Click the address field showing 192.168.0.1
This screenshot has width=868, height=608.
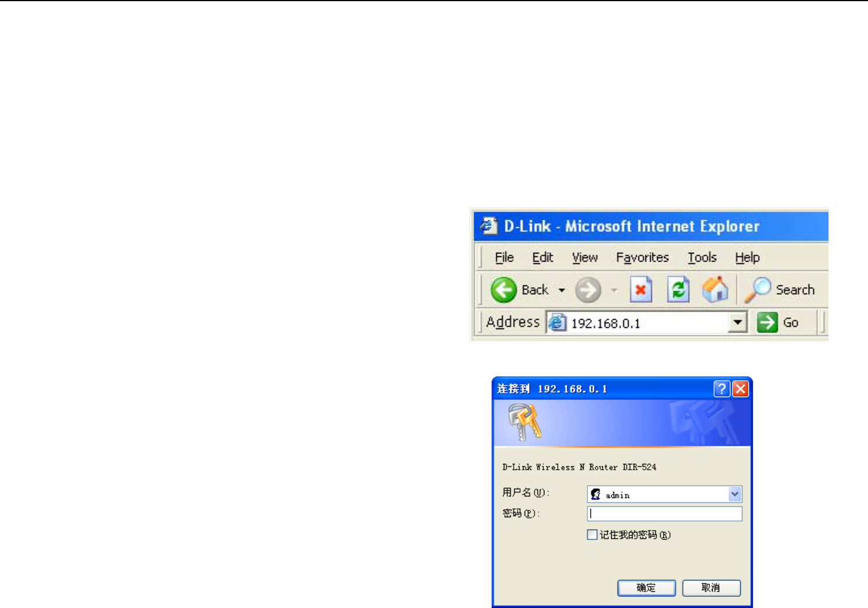pos(648,323)
